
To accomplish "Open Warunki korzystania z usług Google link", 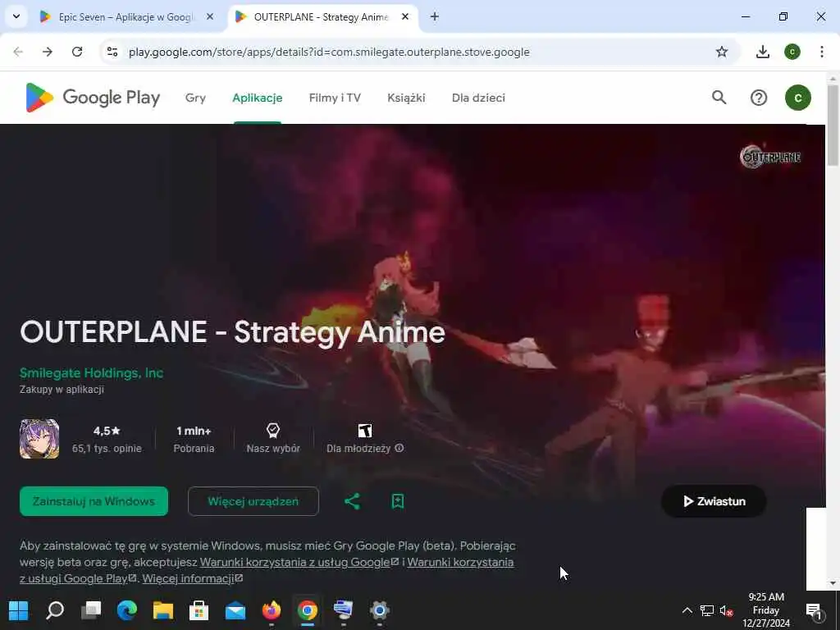I will 299,562.
